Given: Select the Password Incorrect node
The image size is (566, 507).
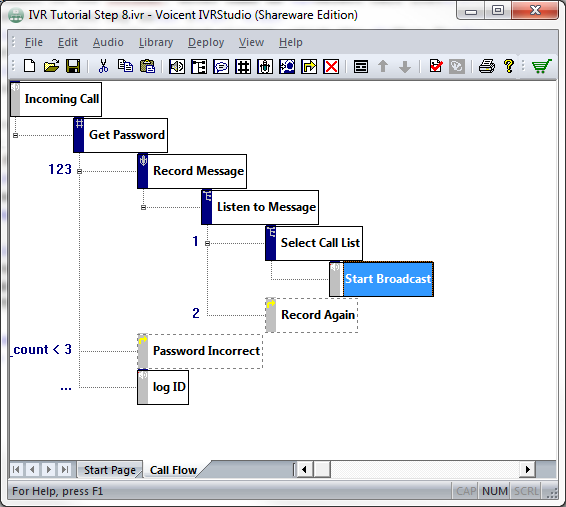Looking at the screenshot, I should pyautogui.click(x=200, y=351).
